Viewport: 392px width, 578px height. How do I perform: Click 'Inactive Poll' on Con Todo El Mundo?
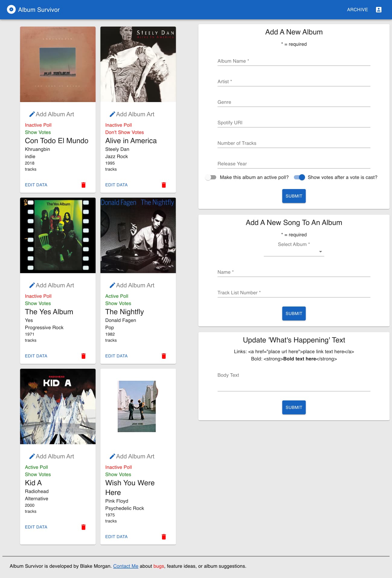(38, 125)
